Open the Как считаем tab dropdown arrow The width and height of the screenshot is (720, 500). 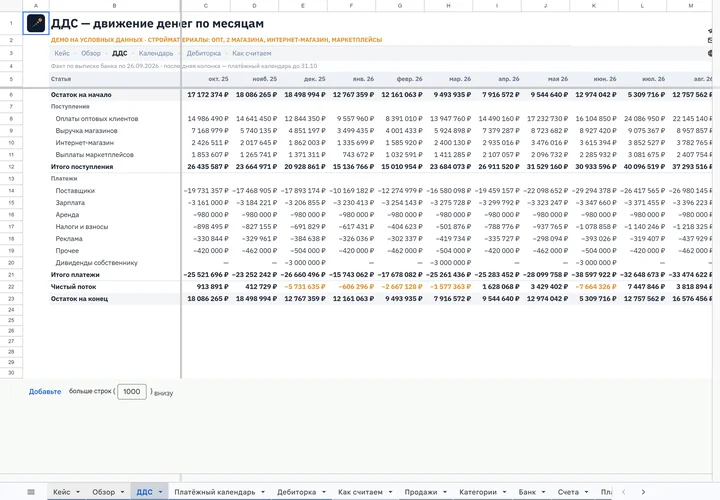[x=390, y=492]
